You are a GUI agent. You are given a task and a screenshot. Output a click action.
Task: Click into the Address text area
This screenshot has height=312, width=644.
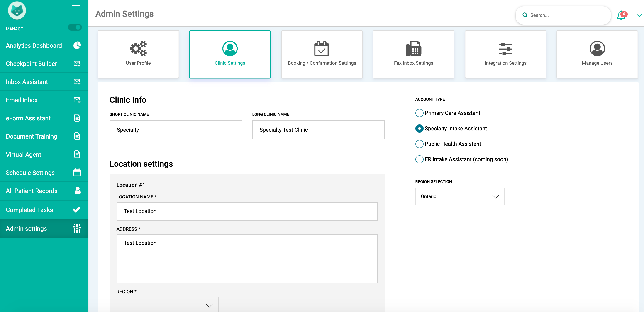point(247,259)
